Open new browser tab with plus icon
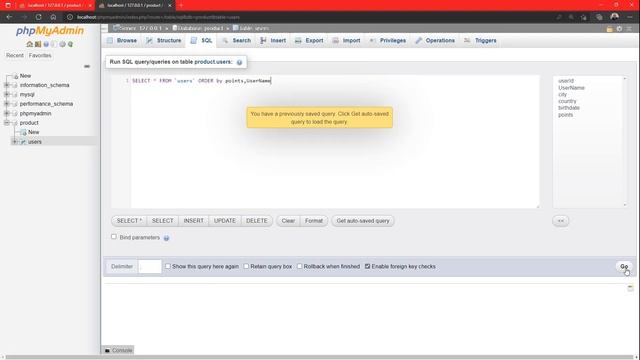 point(181,5)
